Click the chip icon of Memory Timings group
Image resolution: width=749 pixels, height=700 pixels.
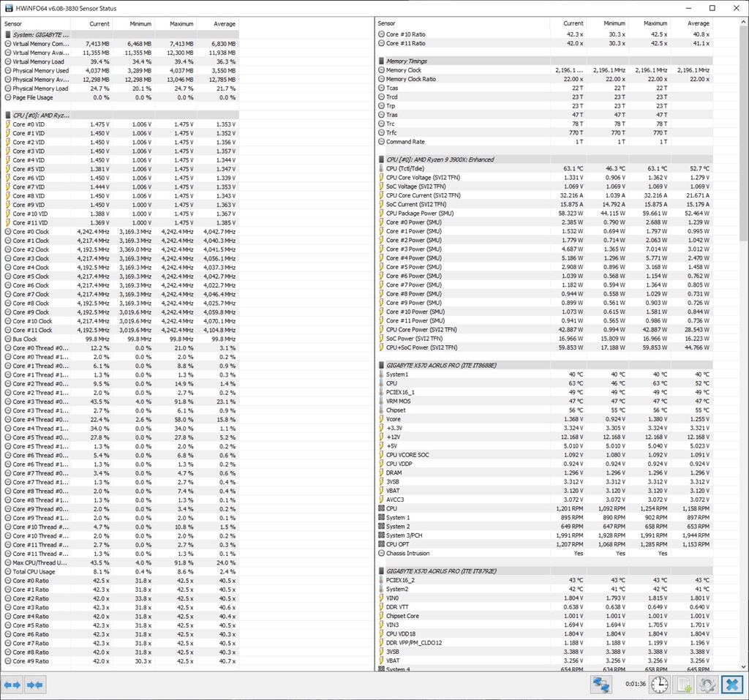(x=381, y=61)
